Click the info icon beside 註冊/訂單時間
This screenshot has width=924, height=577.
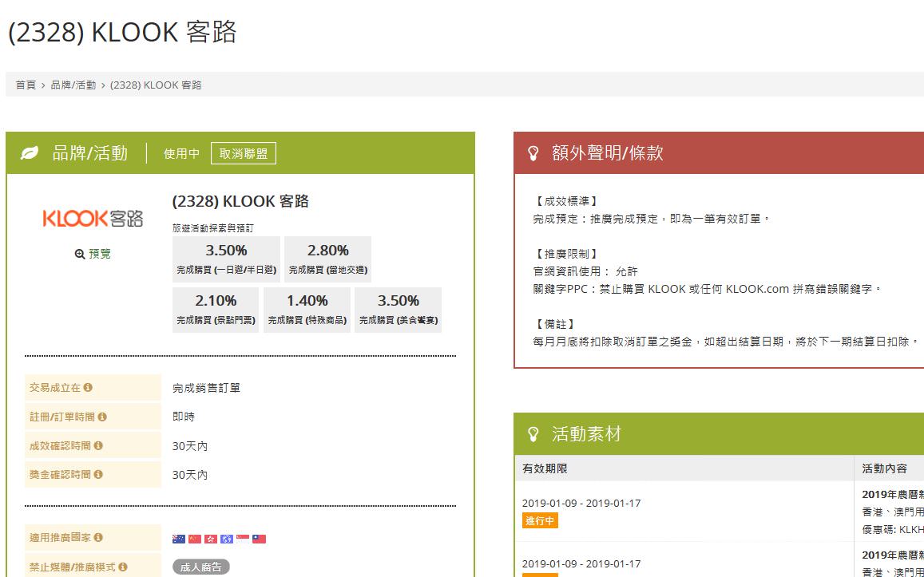(102, 417)
